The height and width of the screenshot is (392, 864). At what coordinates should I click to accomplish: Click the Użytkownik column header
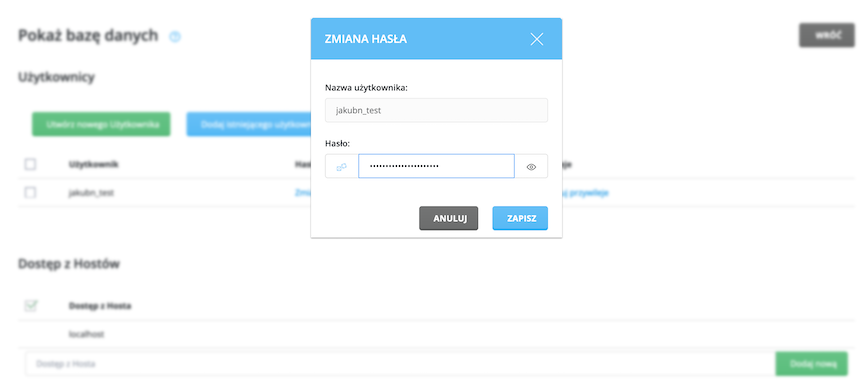point(93,164)
